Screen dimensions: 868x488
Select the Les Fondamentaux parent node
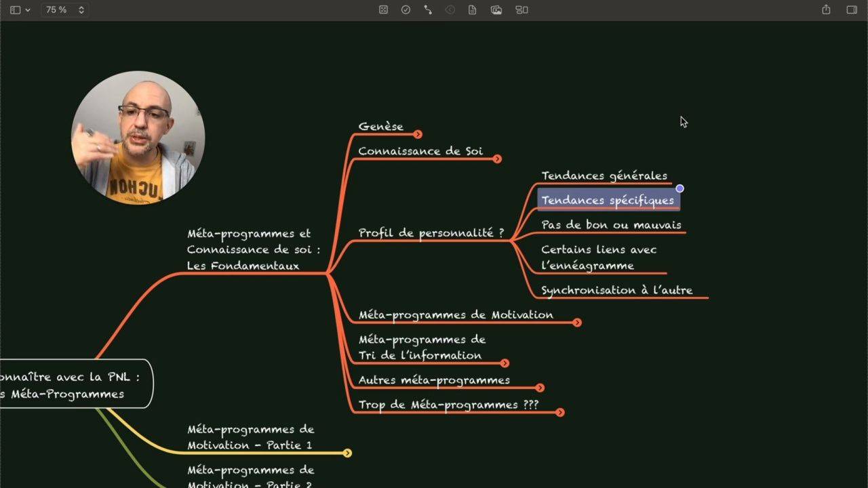click(x=254, y=249)
